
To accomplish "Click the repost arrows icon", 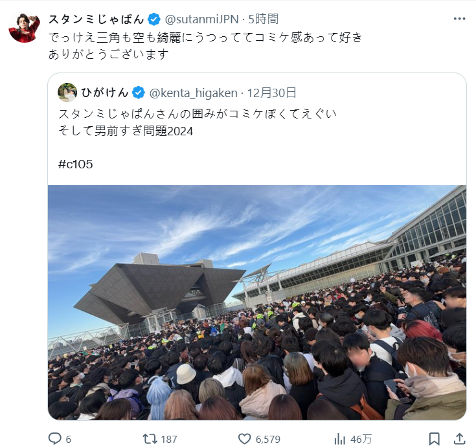I will point(150,438).
